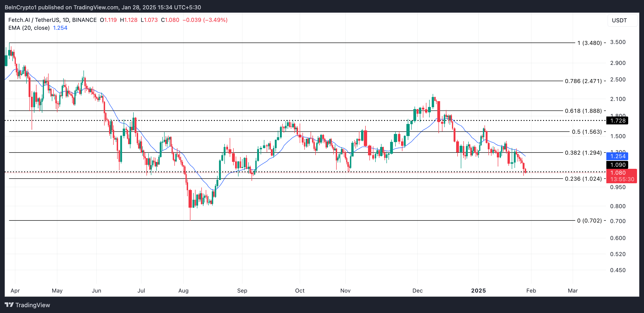Select the 0.5 (1.563) Fibonacci level label
644x313 pixels.
pos(587,132)
